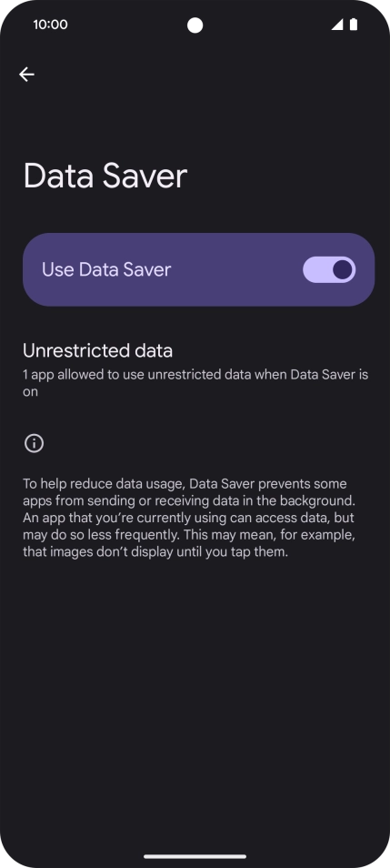The width and height of the screenshot is (390, 868).
Task: Tap the back arrow icon
Action: (26, 75)
